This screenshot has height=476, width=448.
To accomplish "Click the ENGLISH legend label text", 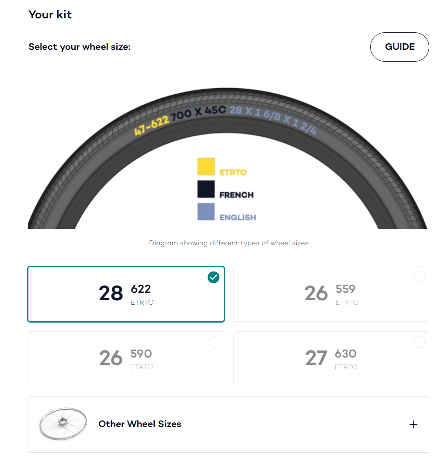I will (238, 217).
